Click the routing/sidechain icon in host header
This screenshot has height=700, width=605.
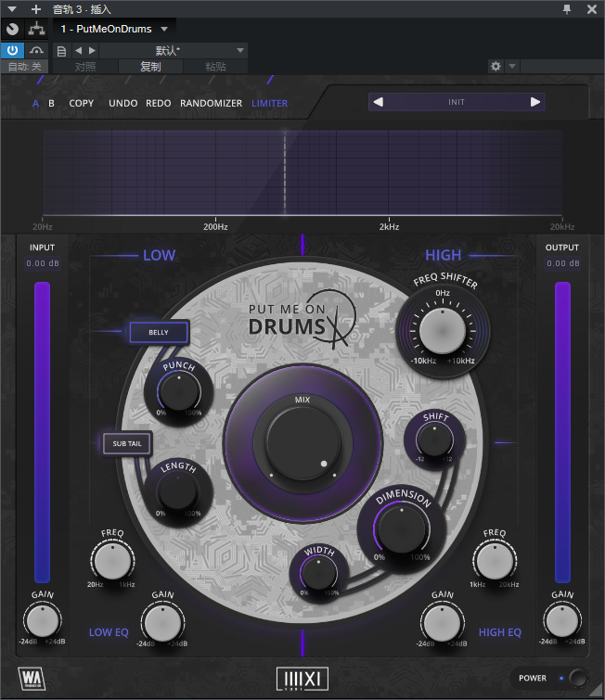pyautogui.click(x=36, y=29)
